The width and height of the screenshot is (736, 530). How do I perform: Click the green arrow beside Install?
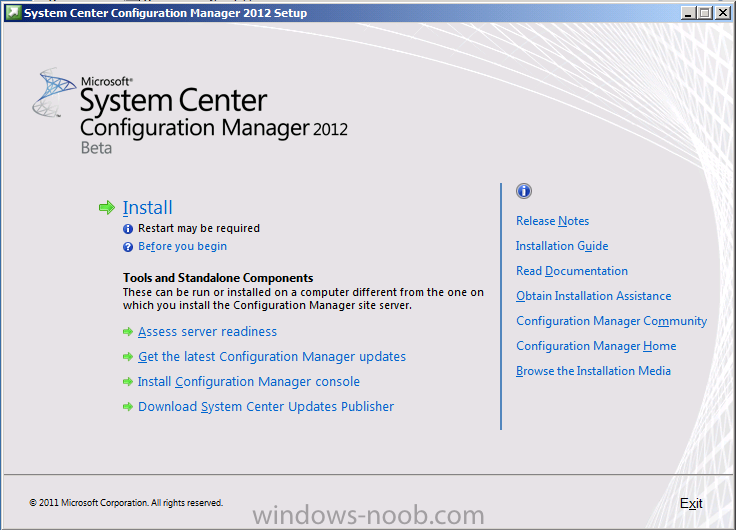click(x=107, y=207)
